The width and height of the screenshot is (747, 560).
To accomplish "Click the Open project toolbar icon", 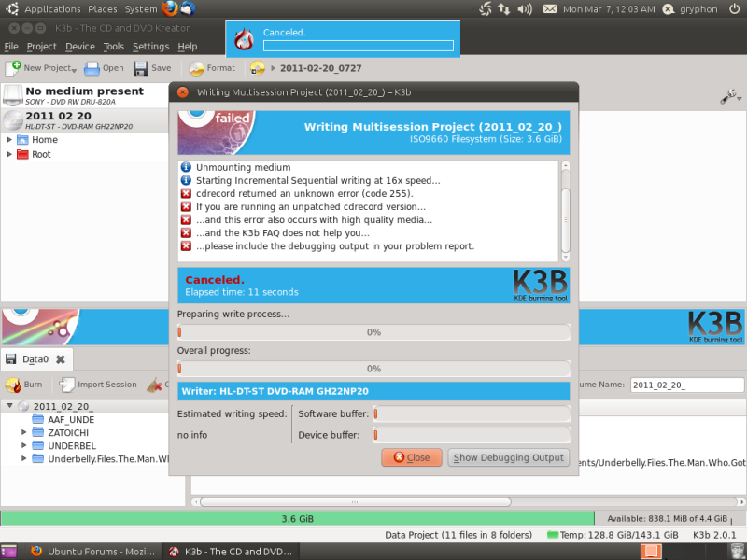I will tap(92, 68).
